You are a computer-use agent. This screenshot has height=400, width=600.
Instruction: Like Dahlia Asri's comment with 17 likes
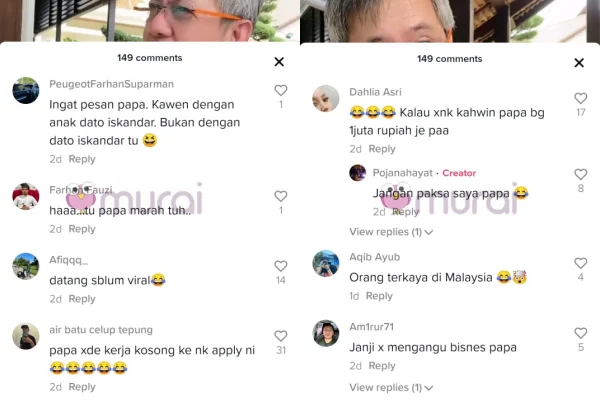(x=580, y=98)
